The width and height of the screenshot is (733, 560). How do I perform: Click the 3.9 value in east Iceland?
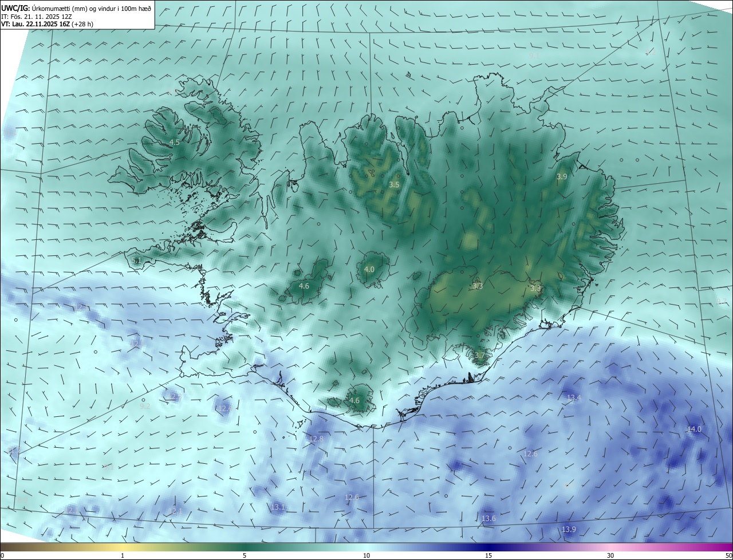click(x=562, y=177)
